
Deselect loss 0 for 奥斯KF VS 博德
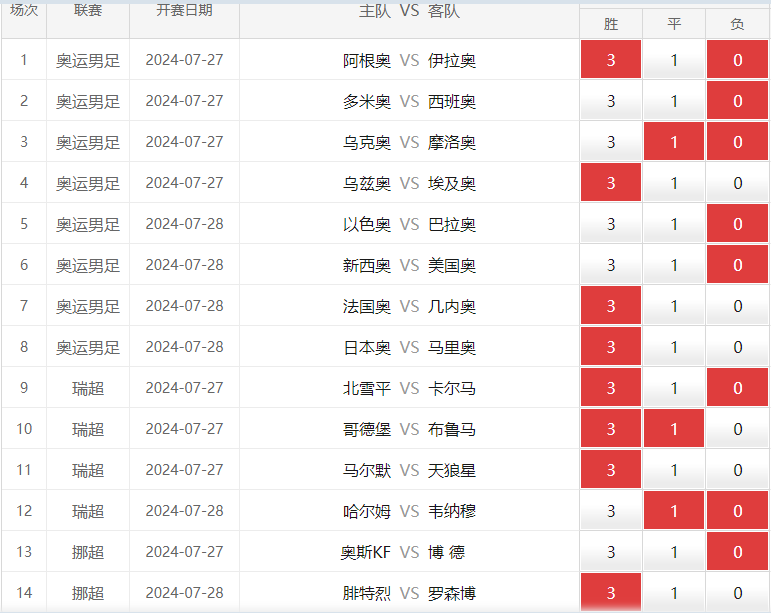(737, 552)
